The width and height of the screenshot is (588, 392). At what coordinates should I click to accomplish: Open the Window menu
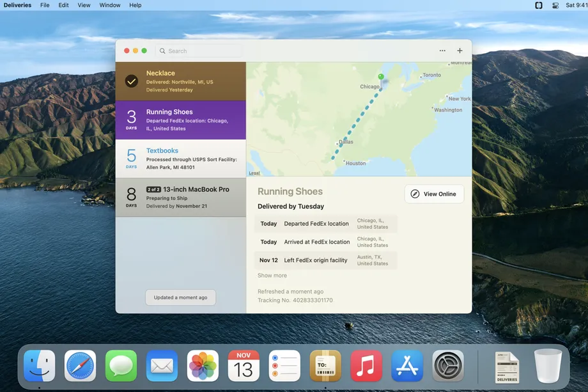109,5
